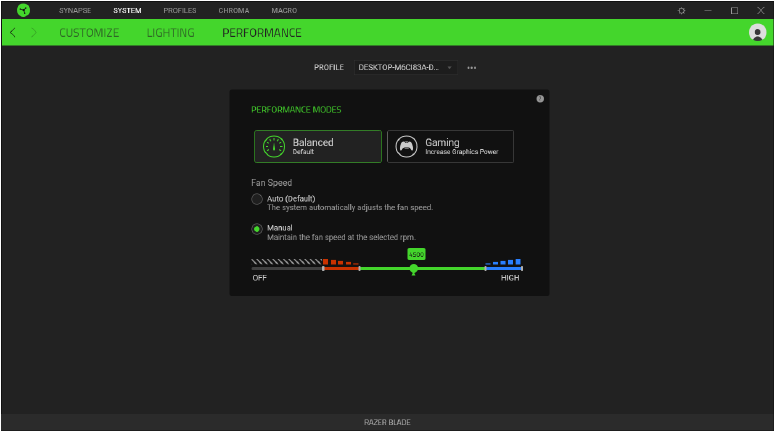Click the Razer logo icon

click(x=23, y=10)
